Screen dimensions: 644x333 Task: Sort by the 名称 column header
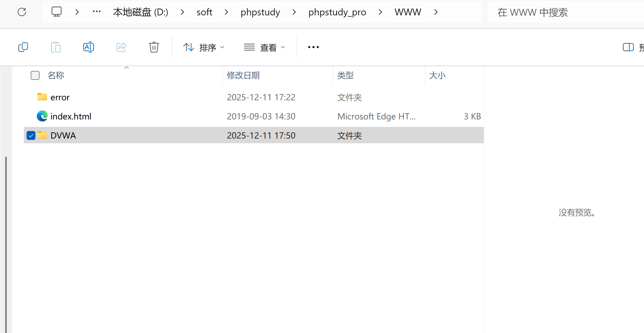coord(56,75)
